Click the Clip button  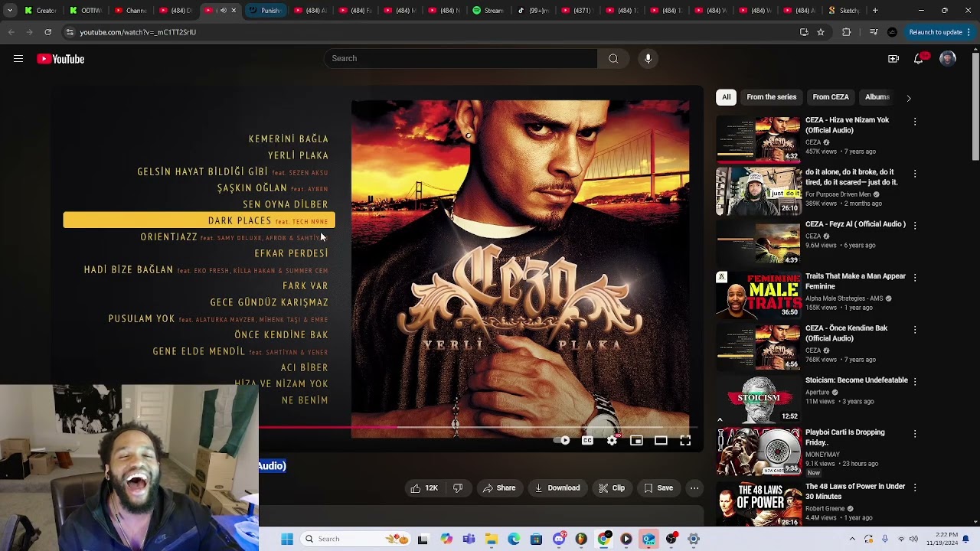click(611, 487)
